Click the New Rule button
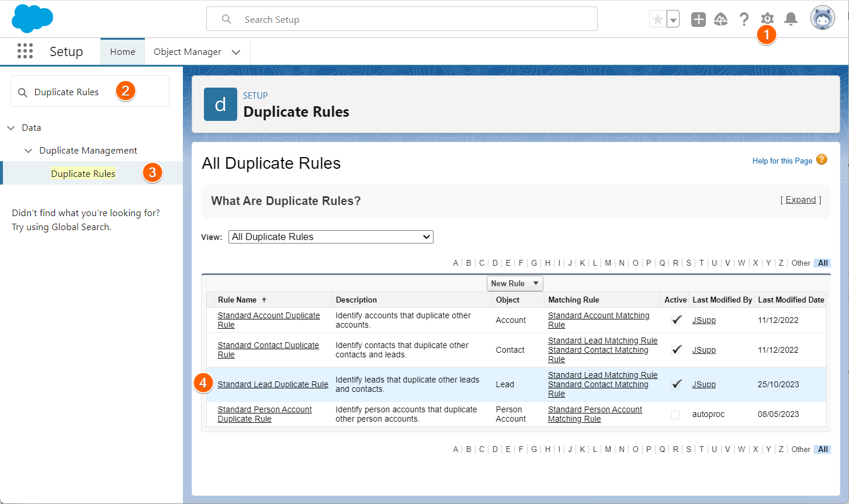This screenshot has height=504, width=849. pyautogui.click(x=508, y=283)
